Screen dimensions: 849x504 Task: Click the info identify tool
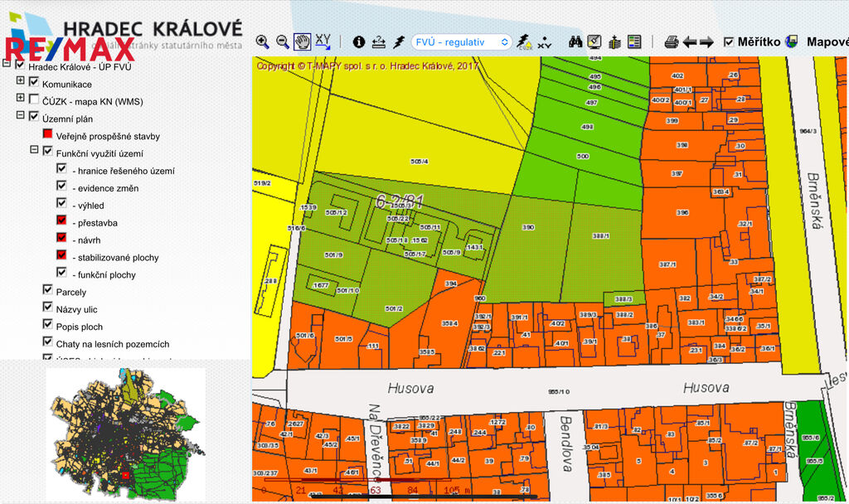(x=359, y=41)
